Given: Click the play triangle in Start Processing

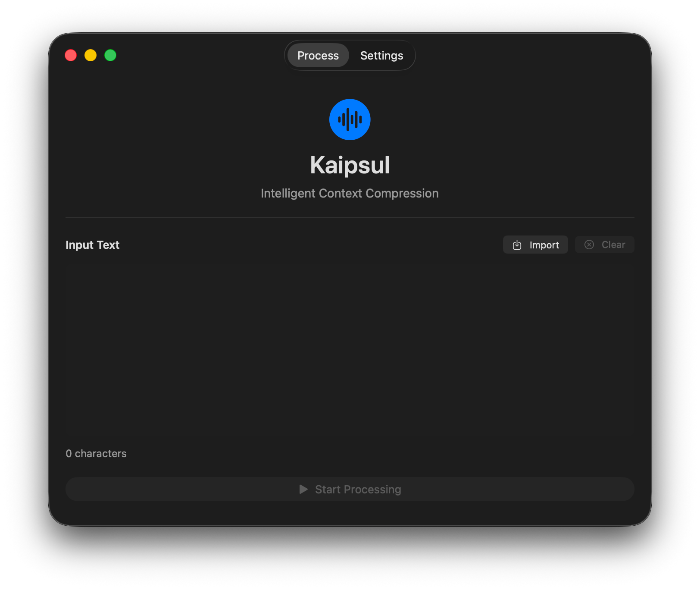Looking at the screenshot, I should click(303, 490).
